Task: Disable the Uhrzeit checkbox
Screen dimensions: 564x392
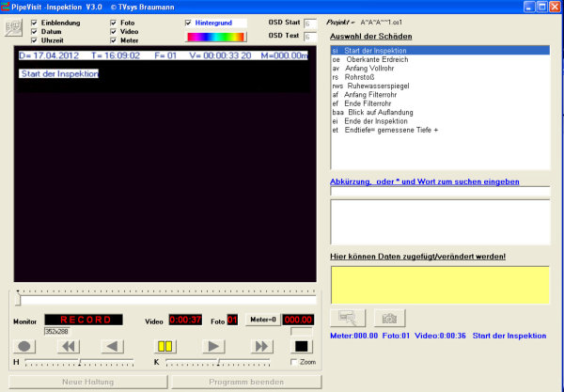Action: (x=35, y=40)
